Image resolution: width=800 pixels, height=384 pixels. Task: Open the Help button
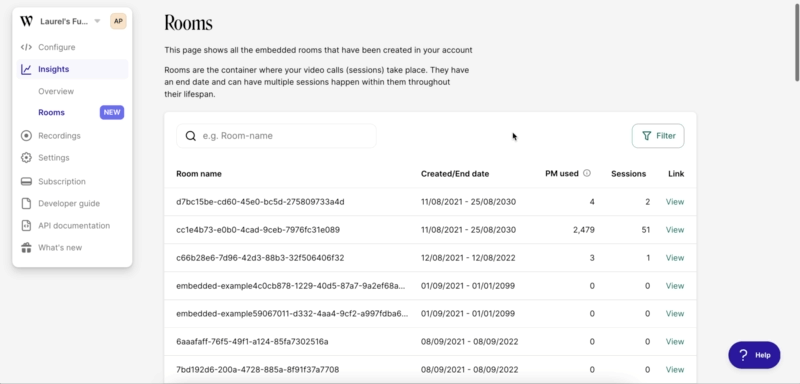pyautogui.click(x=754, y=355)
